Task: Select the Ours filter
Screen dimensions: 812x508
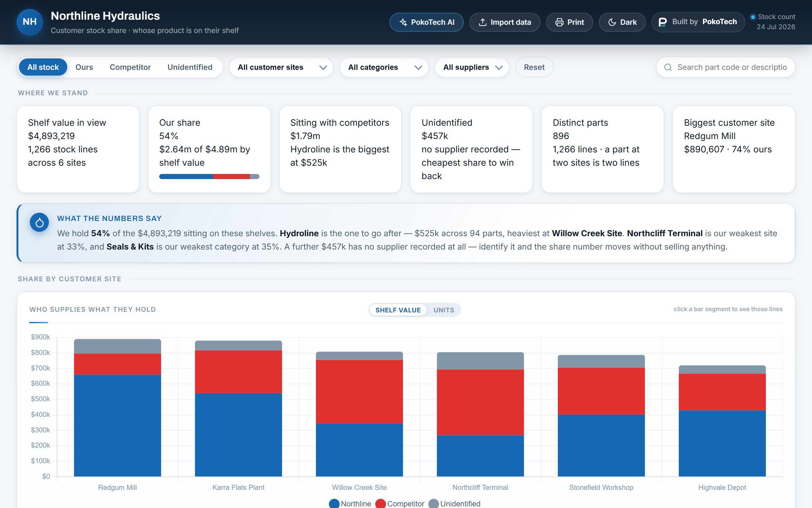Action: (x=84, y=67)
